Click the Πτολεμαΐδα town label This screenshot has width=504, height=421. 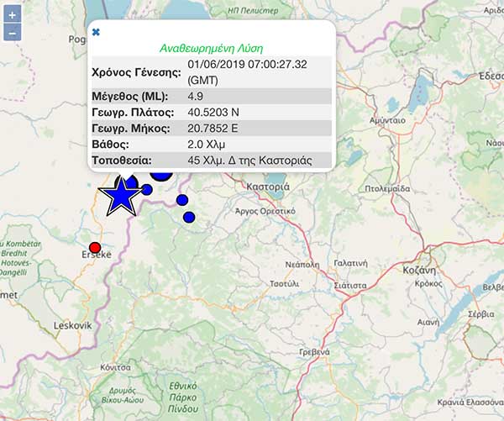[387, 188]
